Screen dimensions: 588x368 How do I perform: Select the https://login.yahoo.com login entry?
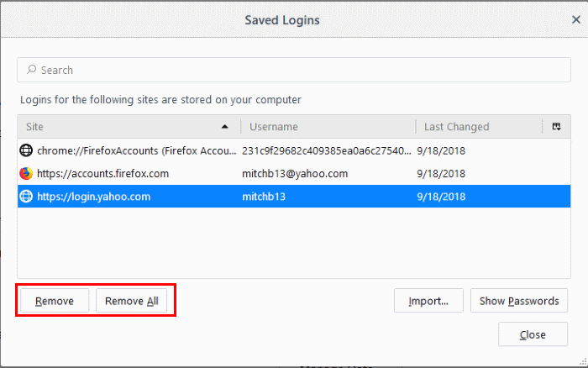tap(294, 197)
